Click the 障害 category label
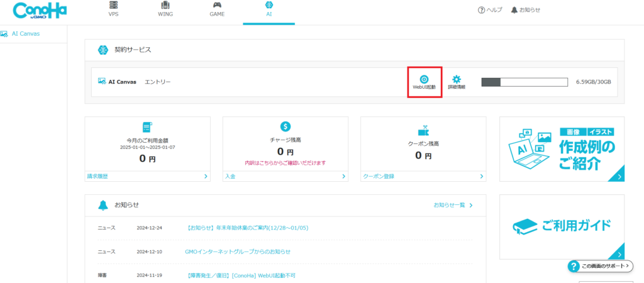 coord(103,275)
